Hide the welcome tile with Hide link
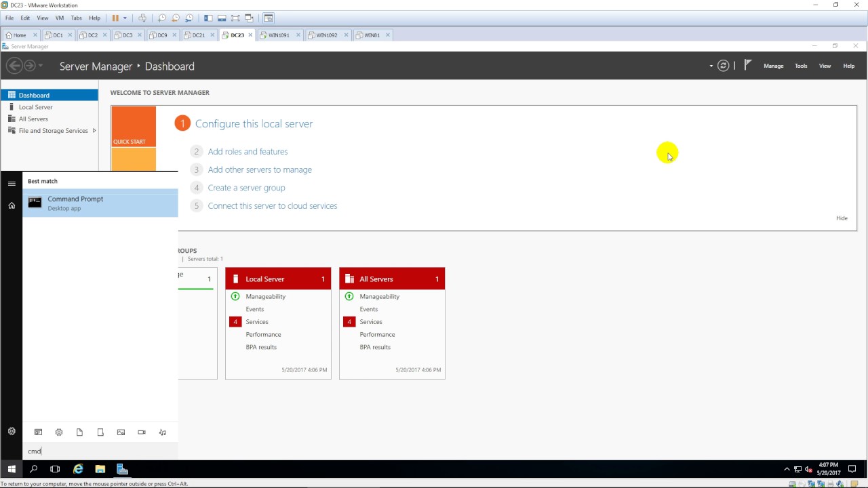The image size is (868, 488). point(842,218)
